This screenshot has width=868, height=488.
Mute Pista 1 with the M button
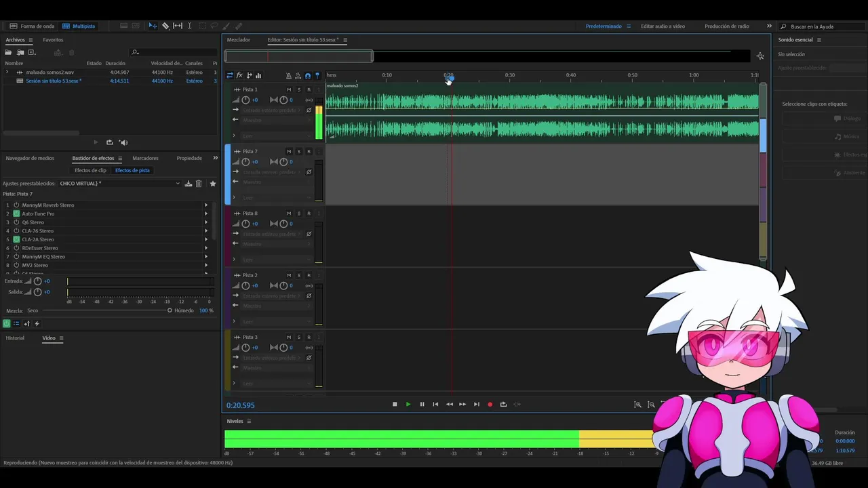[289, 89]
